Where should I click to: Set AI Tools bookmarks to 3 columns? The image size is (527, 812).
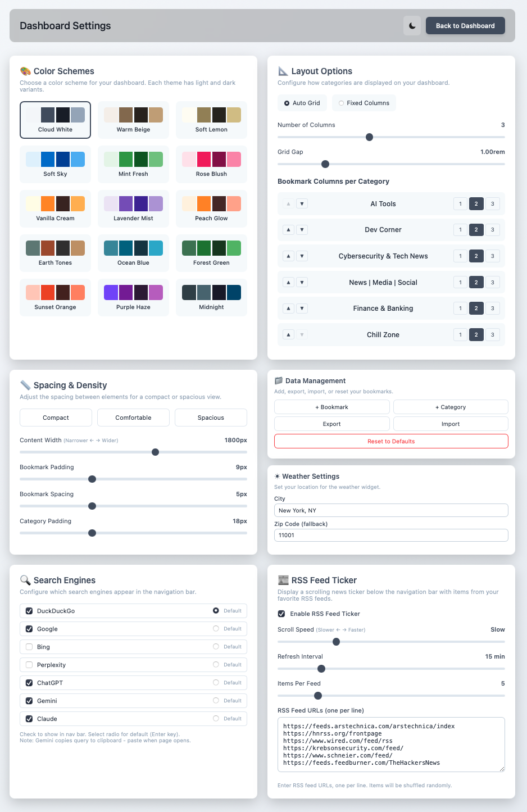(493, 203)
